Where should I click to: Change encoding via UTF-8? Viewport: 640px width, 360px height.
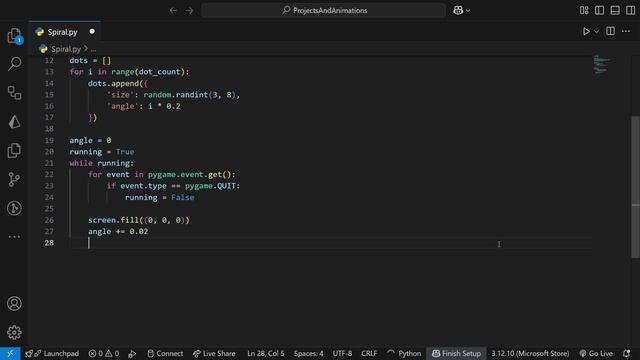pyautogui.click(x=342, y=353)
